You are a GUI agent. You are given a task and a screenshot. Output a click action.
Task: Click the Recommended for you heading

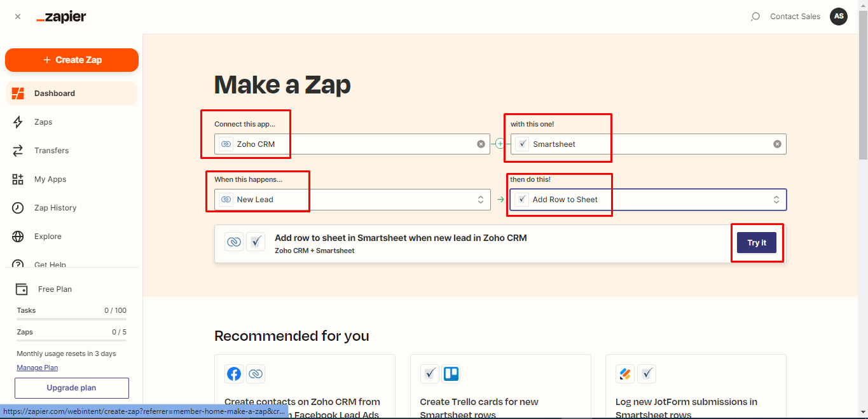coord(291,336)
